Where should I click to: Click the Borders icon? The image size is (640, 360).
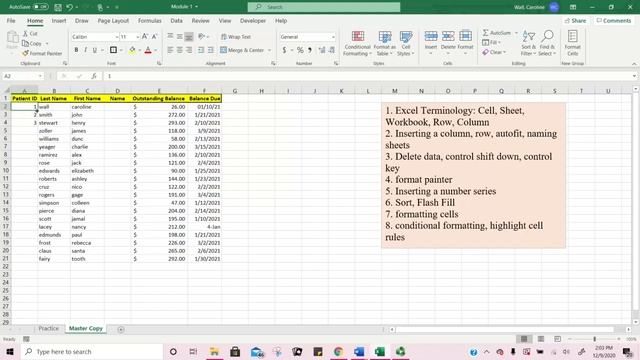click(113, 50)
